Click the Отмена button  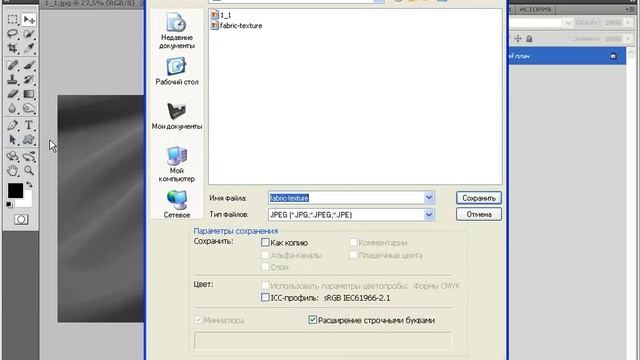point(479,214)
